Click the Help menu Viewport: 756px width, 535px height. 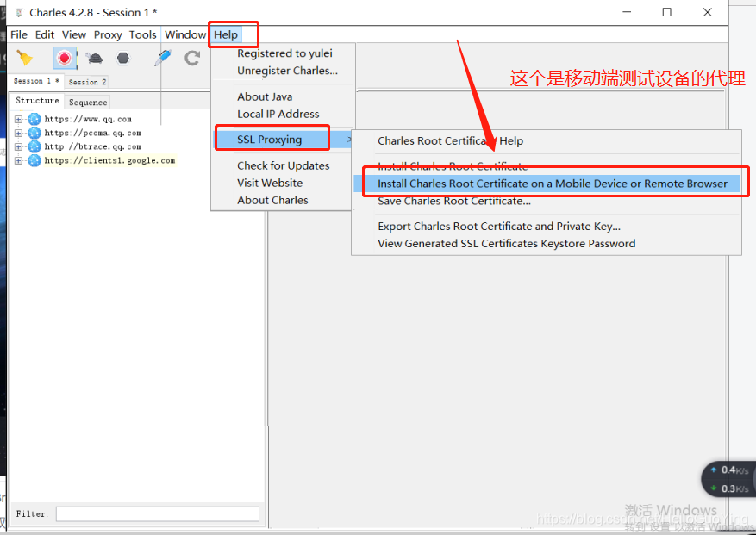226,34
